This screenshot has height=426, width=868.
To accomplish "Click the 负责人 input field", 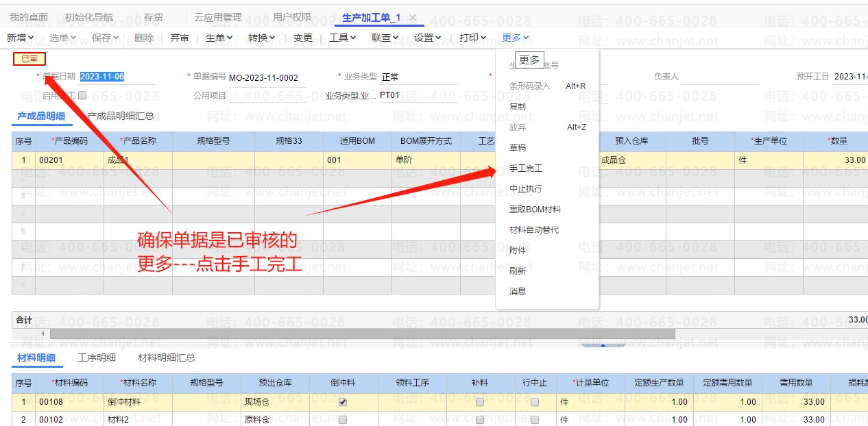I will pyautogui.click(x=720, y=77).
